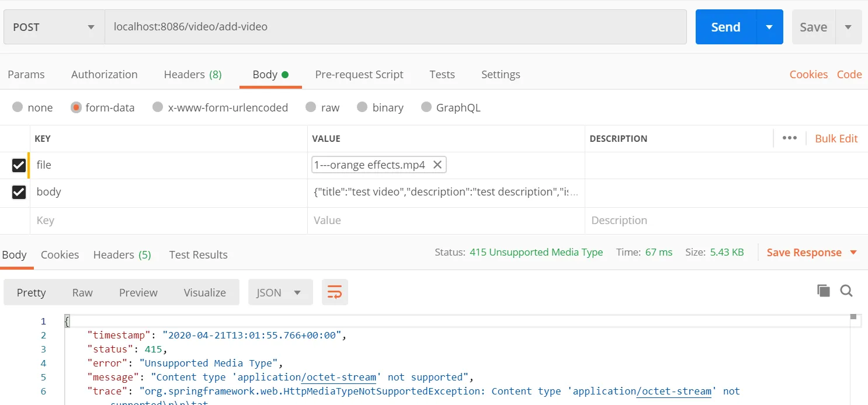
Task: Copy the response body with copy icon
Action: point(824,291)
